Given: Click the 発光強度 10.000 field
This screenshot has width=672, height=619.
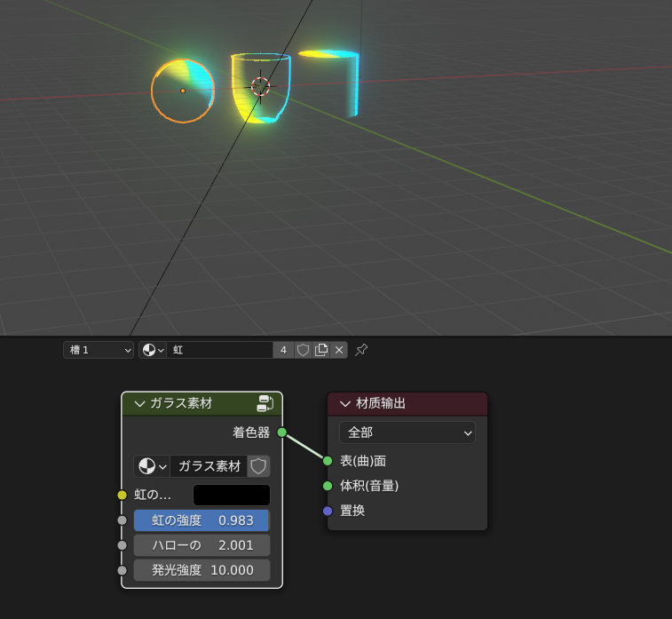Looking at the screenshot, I should tap(202, 570).
